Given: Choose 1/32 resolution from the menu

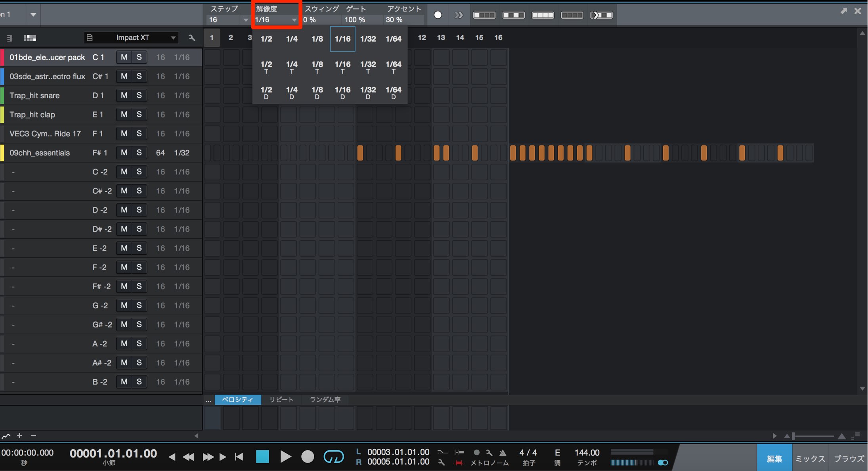Looking at the screenshot, I should 368,39.
